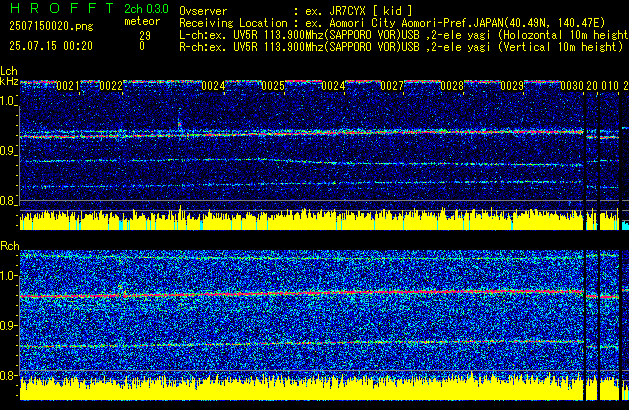The height and width of the screenshot is (410, 629).
Task: Click the Lch 0.8 frequency tick label
Action: tap(8, 201)
